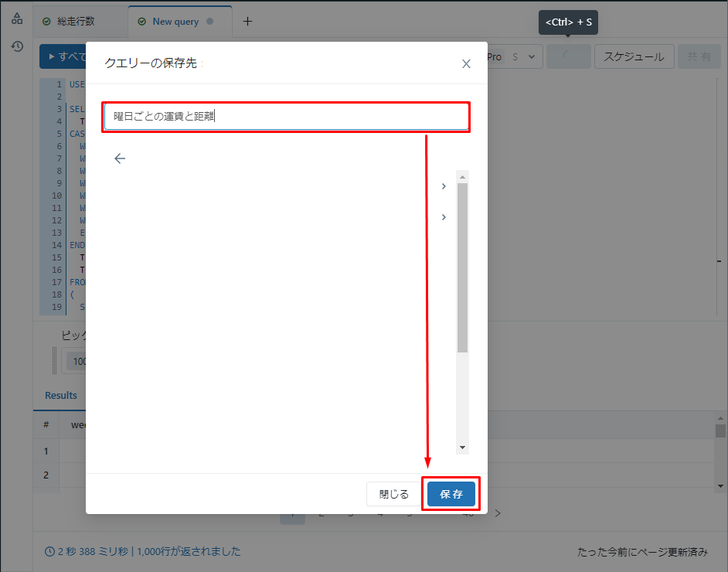Click the results table scrollbar down arrow
Screen dimensions: 728x572
tap(720, 486)
